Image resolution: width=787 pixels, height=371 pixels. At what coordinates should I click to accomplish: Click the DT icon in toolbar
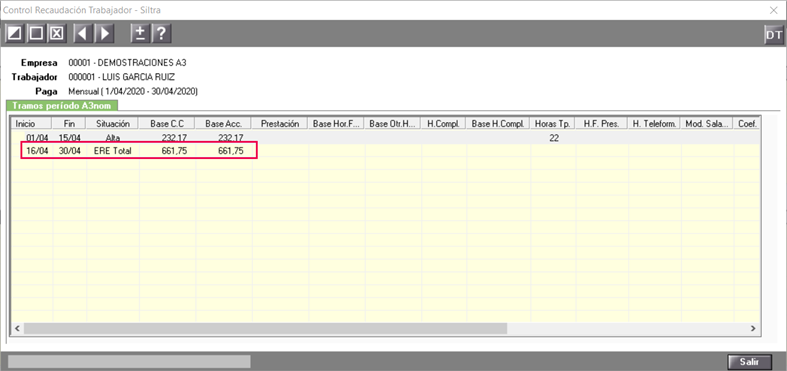(x=773, y=35)
